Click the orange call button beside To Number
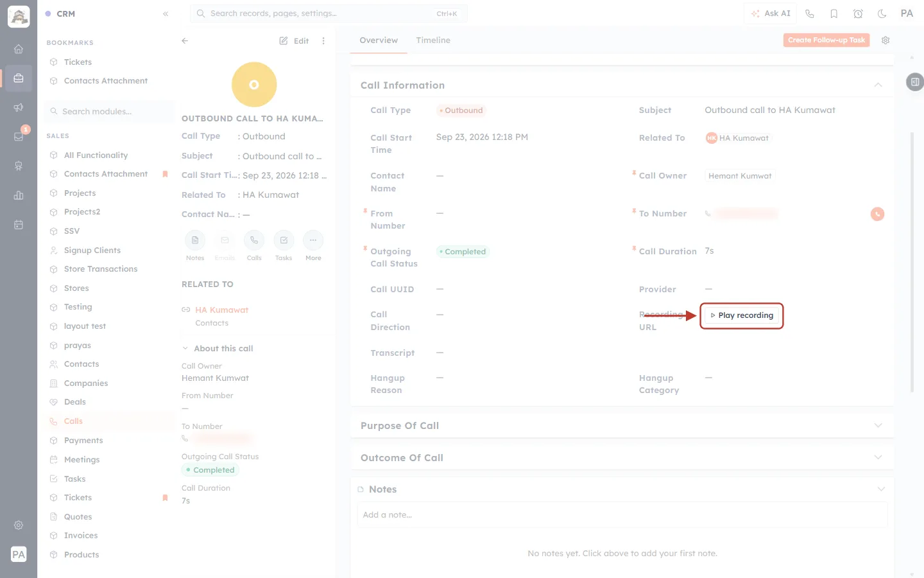This screenshot has width=924, height=578. click(x=877, y=214)
